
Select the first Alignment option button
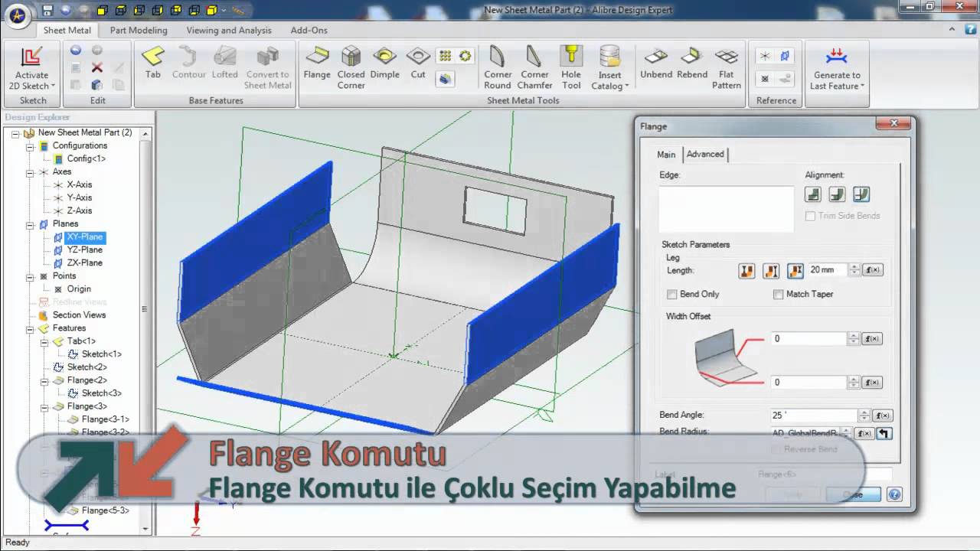click(x=814, y=194)
